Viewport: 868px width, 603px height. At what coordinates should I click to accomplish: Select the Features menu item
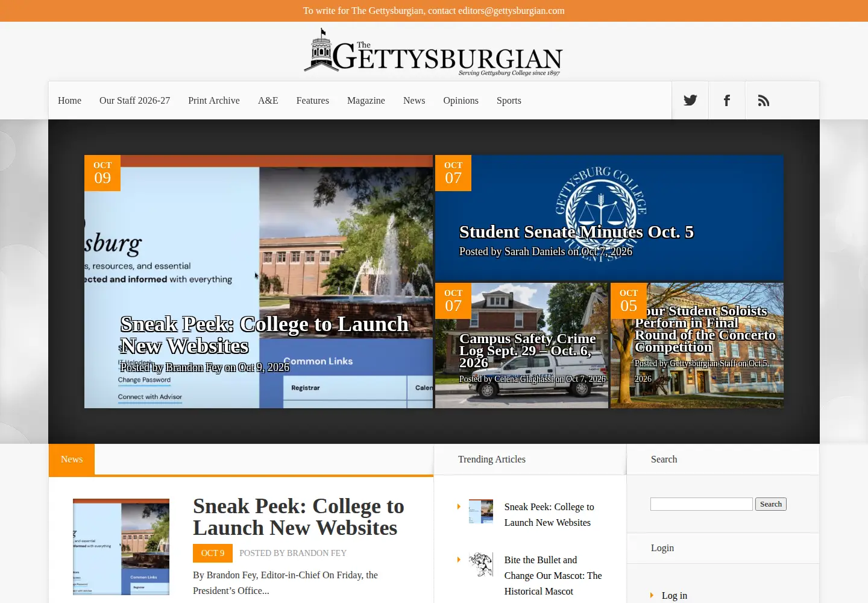(313, 101)
